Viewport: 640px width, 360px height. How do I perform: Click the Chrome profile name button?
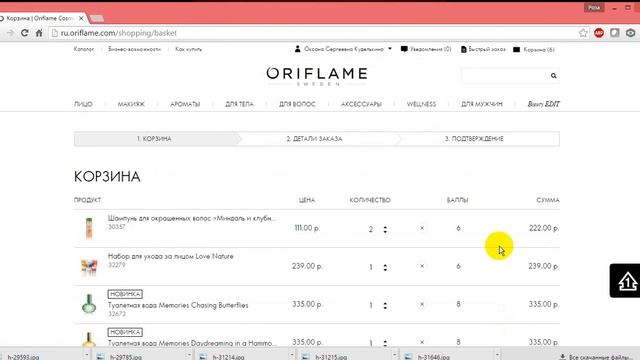[594, 7]
